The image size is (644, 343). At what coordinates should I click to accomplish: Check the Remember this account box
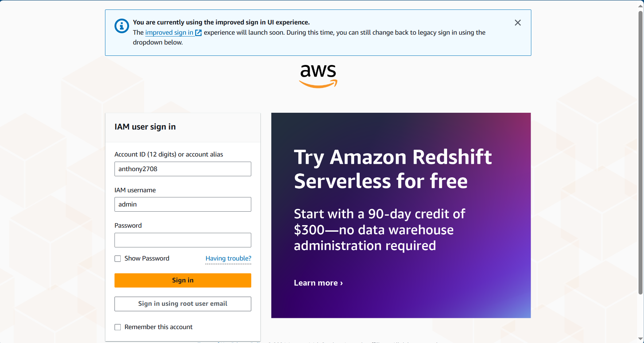[118, 327]
